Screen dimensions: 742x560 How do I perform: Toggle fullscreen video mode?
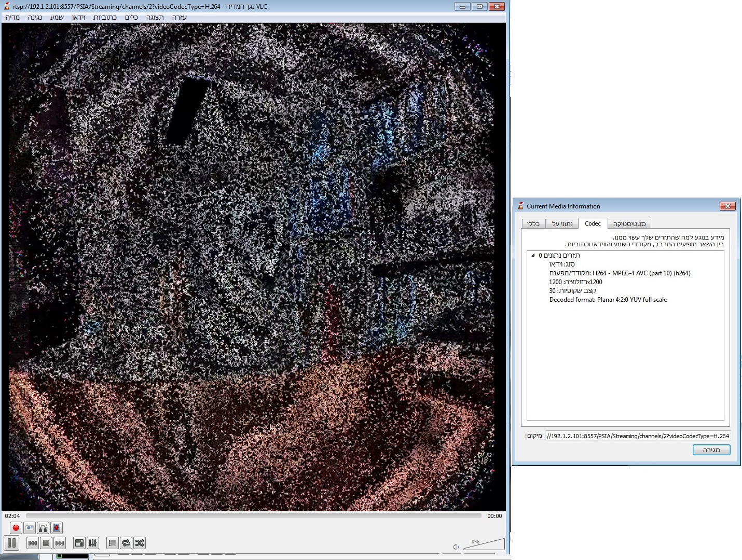79,543
